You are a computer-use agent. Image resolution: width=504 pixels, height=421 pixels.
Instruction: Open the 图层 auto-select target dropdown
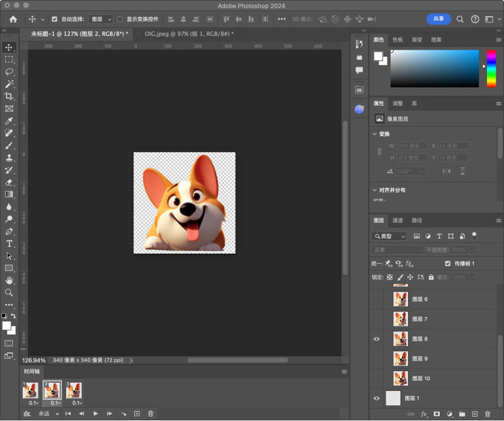[100, 20]
